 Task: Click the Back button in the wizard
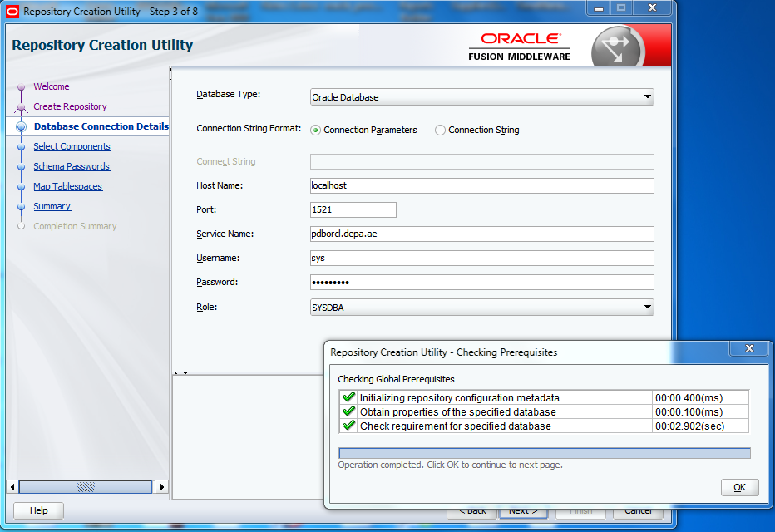[472, 511]
